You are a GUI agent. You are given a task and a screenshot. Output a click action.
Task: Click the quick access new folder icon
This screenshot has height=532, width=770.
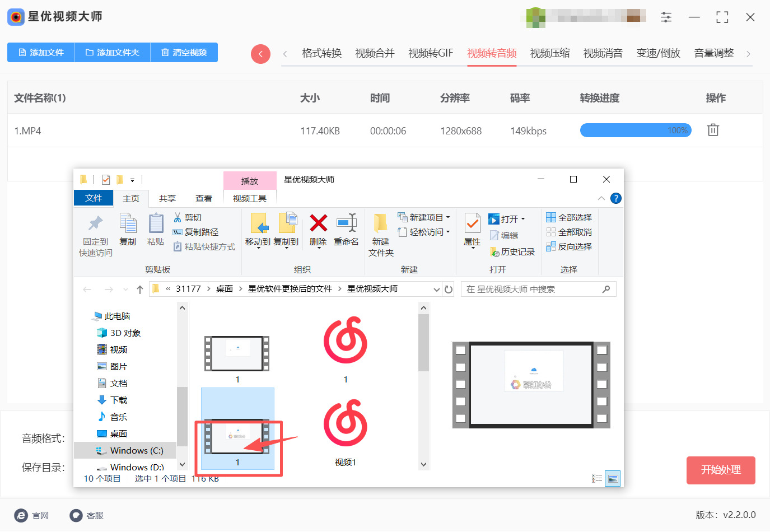[x=119, y=180]
